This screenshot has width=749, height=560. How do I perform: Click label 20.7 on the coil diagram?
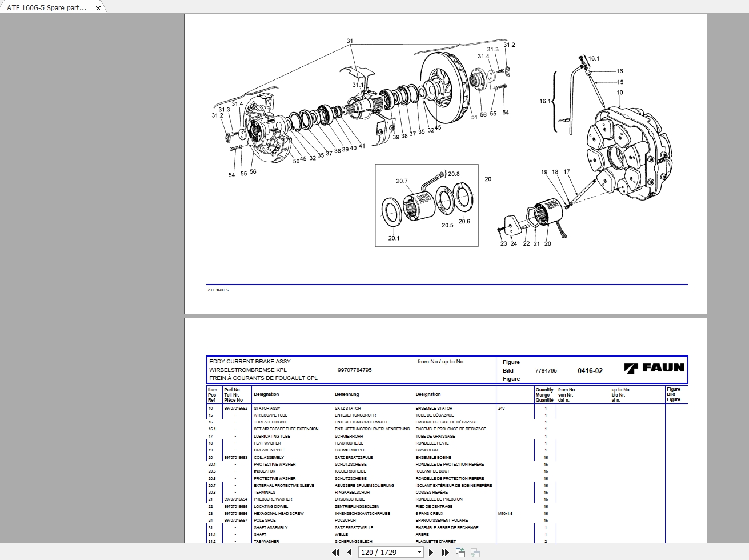coord(402,181)
